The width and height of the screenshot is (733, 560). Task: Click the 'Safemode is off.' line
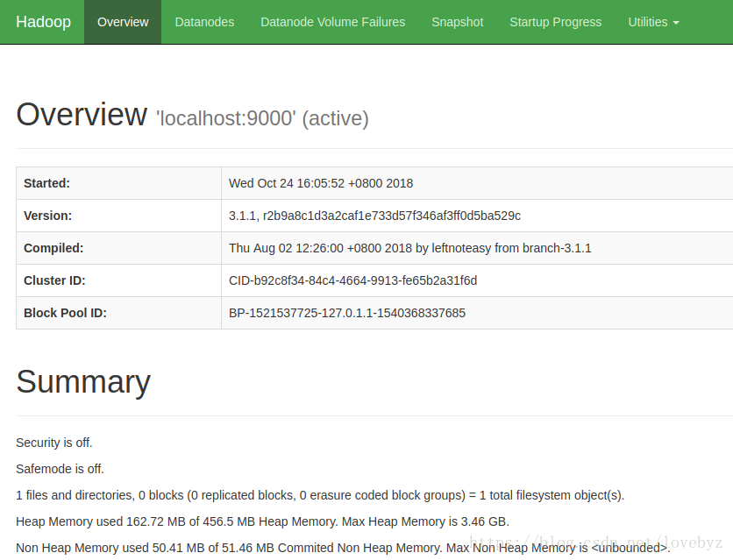point(60,469)
